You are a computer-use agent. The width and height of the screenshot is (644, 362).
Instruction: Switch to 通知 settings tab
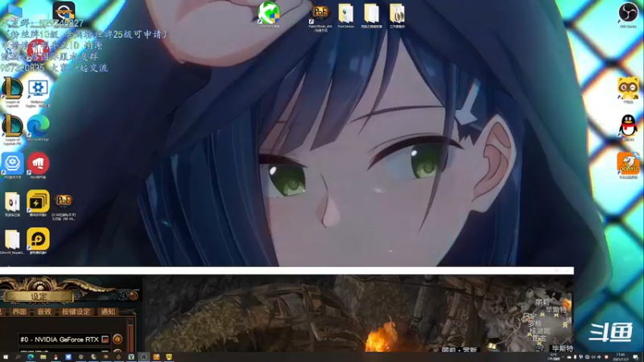click(108, 312)
